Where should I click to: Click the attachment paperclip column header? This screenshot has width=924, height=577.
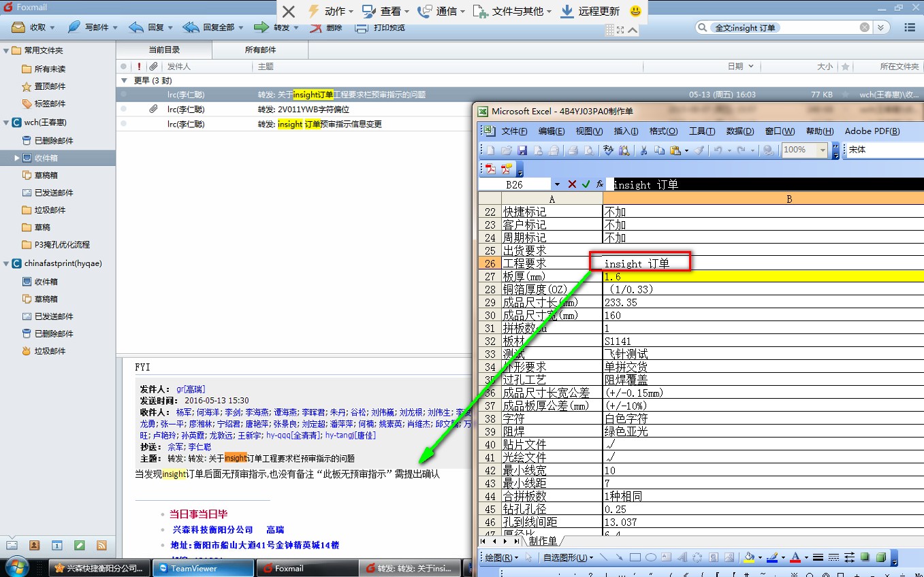pos(154,67)
